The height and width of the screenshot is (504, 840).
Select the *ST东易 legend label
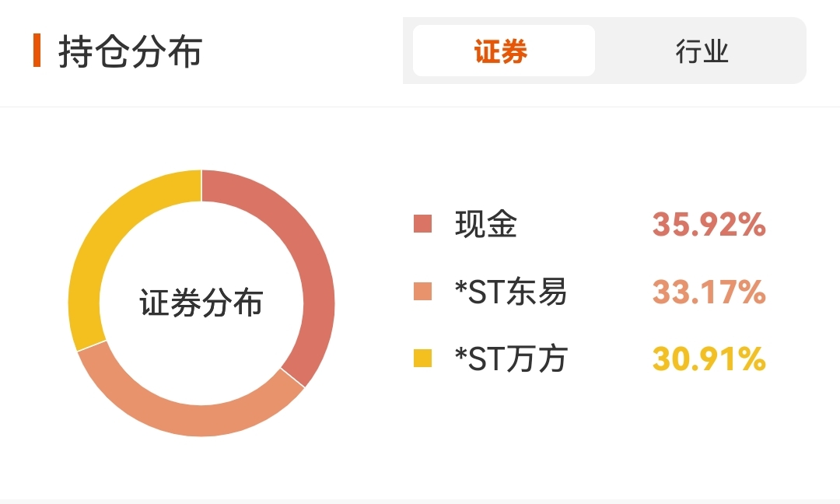click(511, 292)
